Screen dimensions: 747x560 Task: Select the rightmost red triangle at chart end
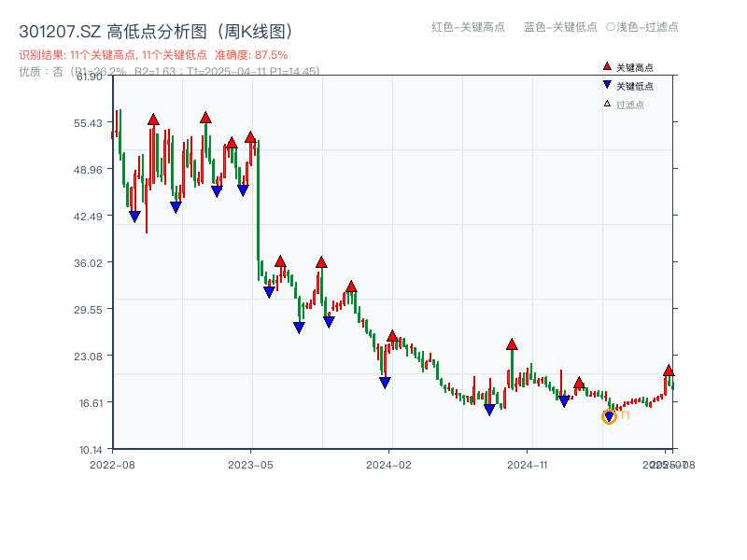669,371
